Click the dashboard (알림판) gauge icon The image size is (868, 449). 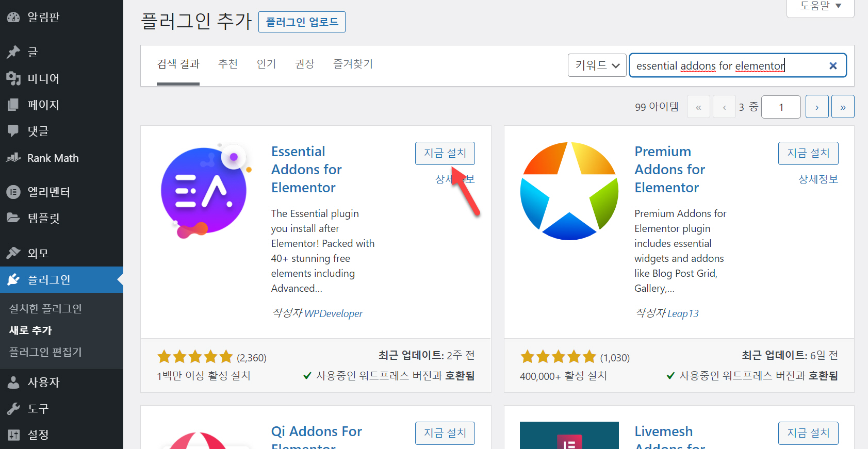13,17
